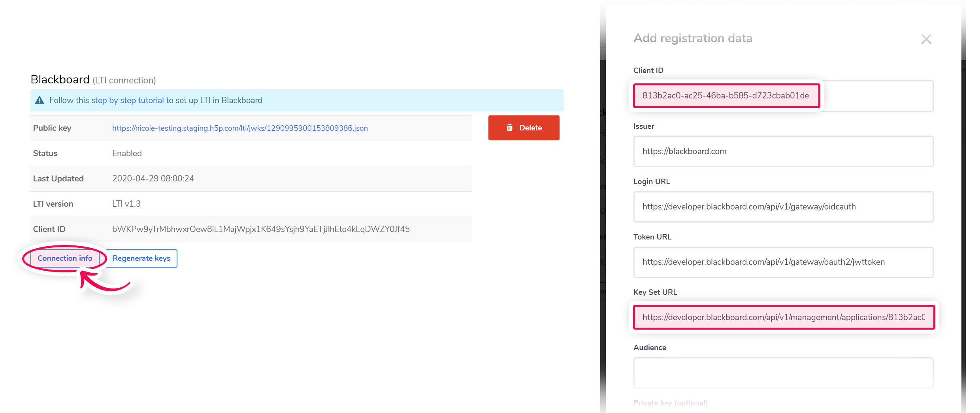Select the Login URL input field
The width and height of the screenshot is (980, 413).
(x=783, y=207)
